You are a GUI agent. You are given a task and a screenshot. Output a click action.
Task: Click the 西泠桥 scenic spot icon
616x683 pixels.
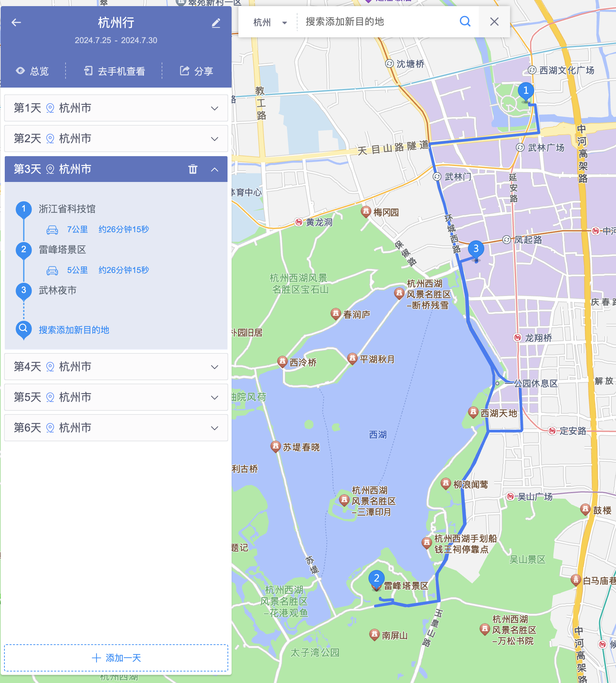pyautogui.click(x=282, y=362)
